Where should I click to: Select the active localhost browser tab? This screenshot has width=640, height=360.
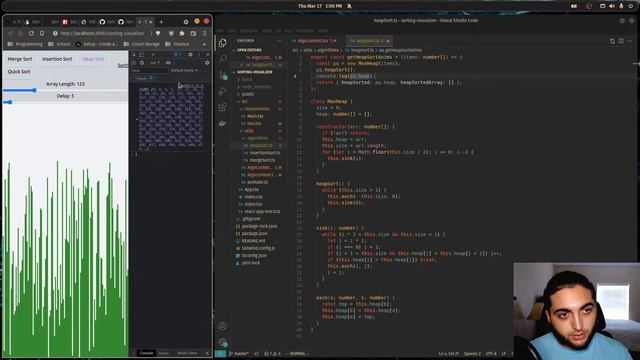click(144, 22)
